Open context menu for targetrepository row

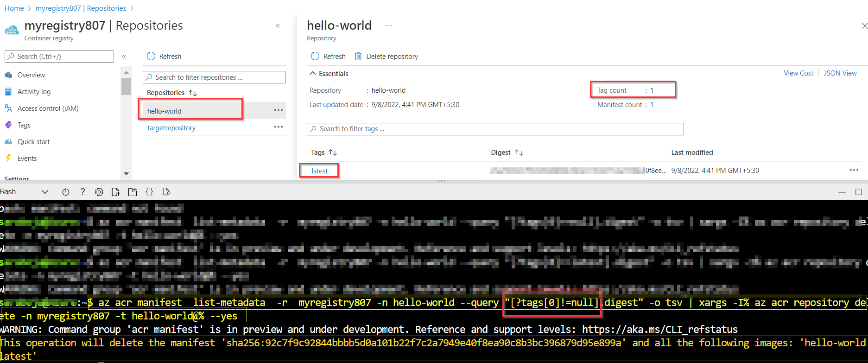click(279, 127)
